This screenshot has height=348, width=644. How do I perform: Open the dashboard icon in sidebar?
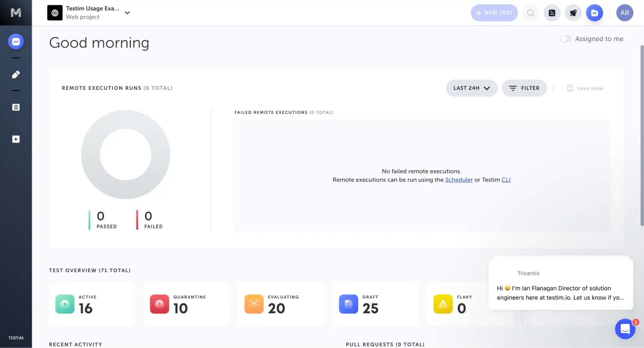(x=16, y=42)
